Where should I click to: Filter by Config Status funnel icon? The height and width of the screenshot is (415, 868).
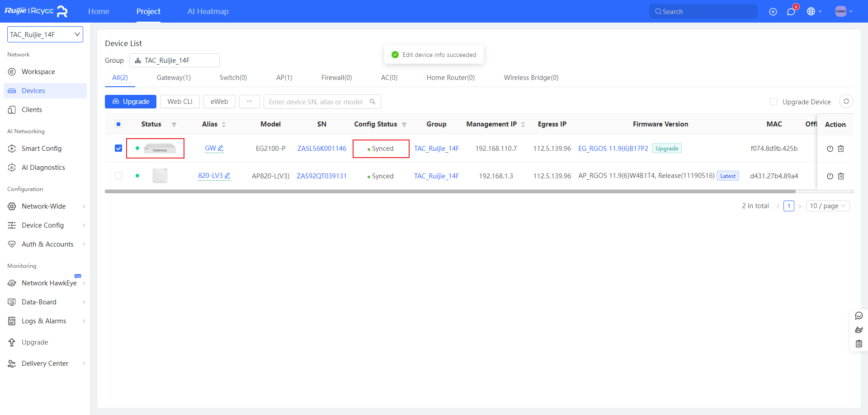point(404,125)
